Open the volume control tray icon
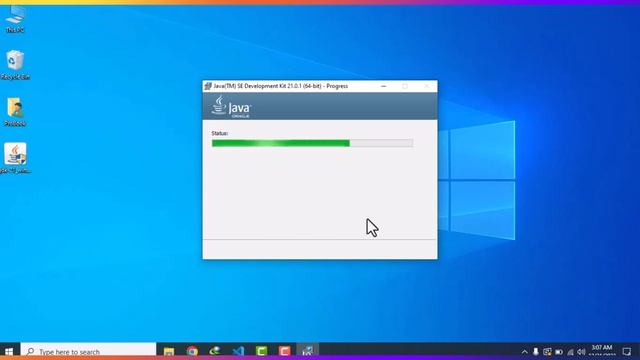The image size is (640, 360). click(x=581, y=352)
